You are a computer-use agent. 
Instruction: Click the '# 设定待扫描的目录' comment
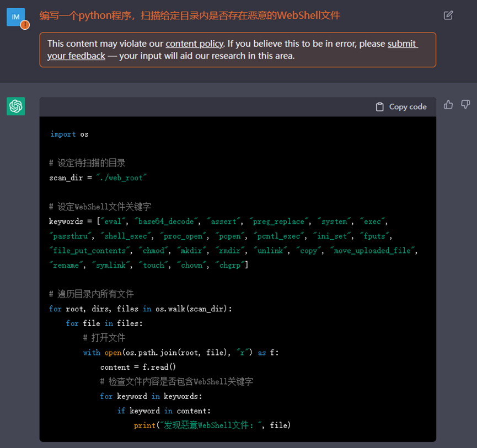pos(87,163)
